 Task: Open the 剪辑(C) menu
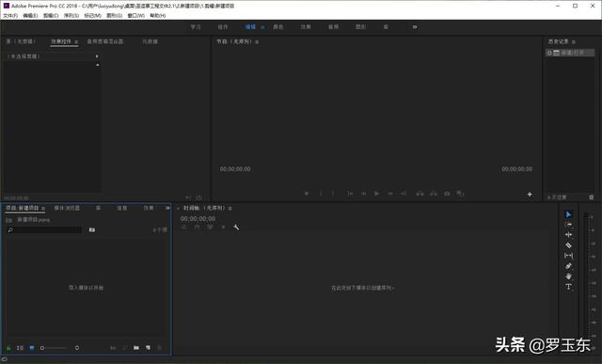pos(51,16)
